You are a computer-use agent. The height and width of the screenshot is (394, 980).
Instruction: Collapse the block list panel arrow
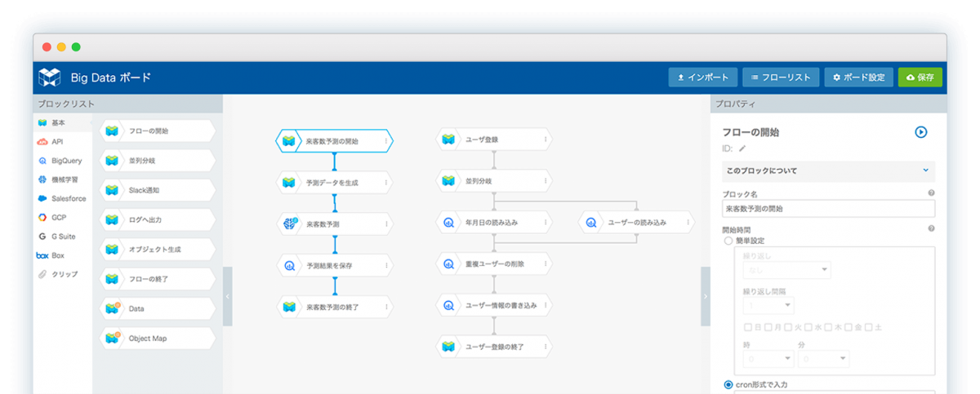point(228,297)
